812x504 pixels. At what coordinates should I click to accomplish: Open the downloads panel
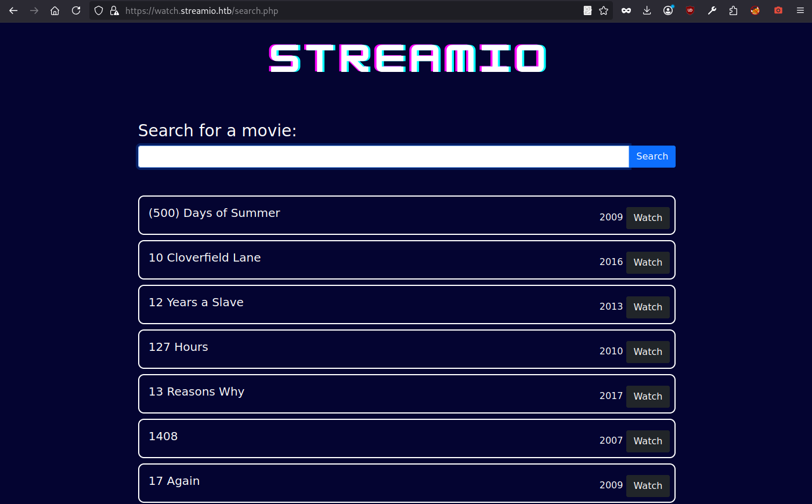point(647,10)
